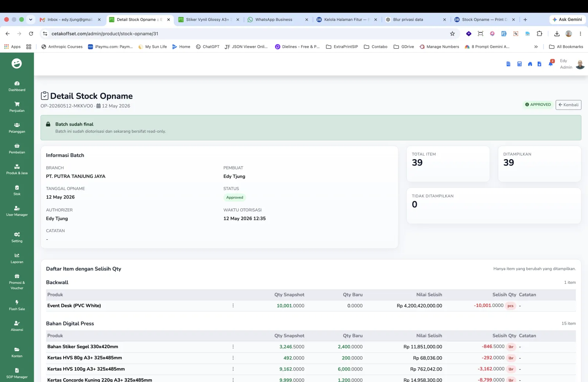
Task: Open row menu for Event Desk (PVC White)
Action: [233, 306]
